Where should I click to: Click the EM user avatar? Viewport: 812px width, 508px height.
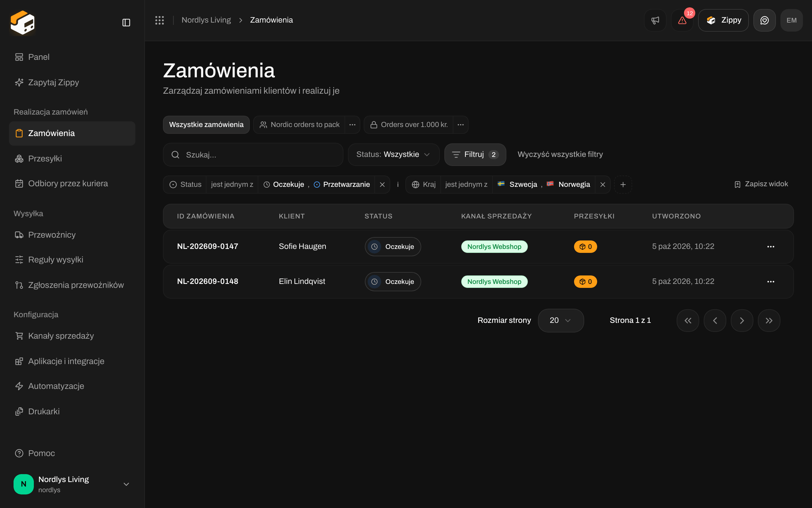791,20
